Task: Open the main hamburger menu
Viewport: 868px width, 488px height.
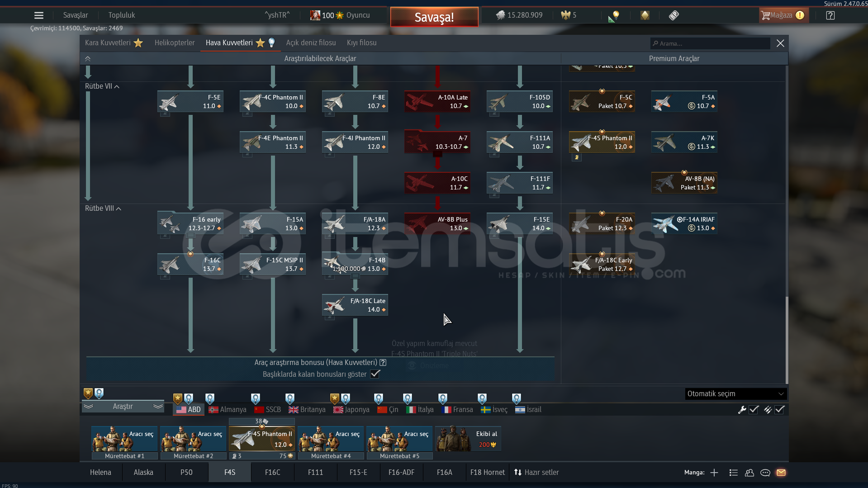Action: pos(39,15)
